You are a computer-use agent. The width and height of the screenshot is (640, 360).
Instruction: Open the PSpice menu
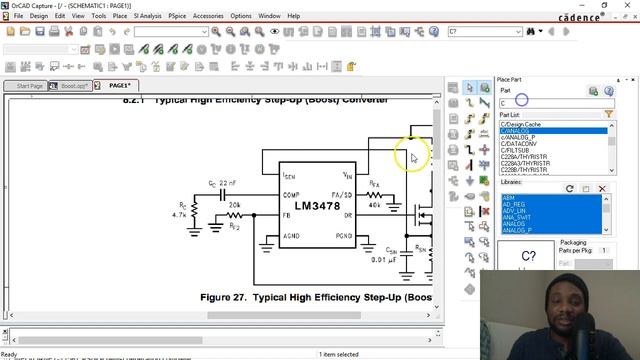coord(177,16)
